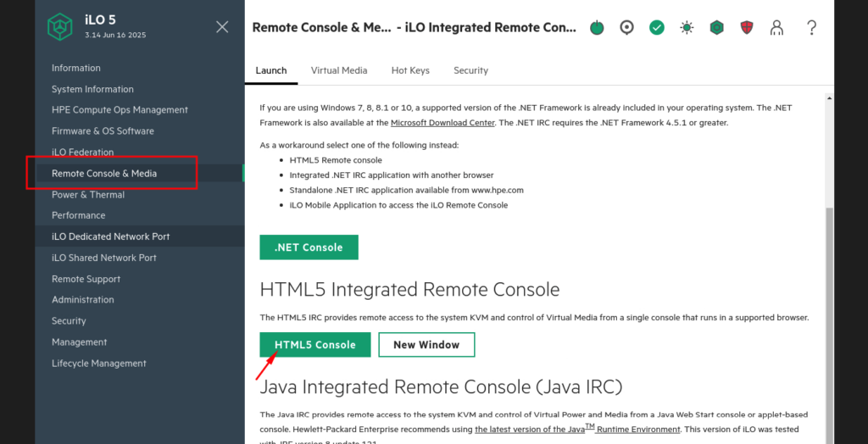Click 'Integrated .NET IRC application' bullet text
This screenshot has height=444, width=868.
(x=392, y=175)
